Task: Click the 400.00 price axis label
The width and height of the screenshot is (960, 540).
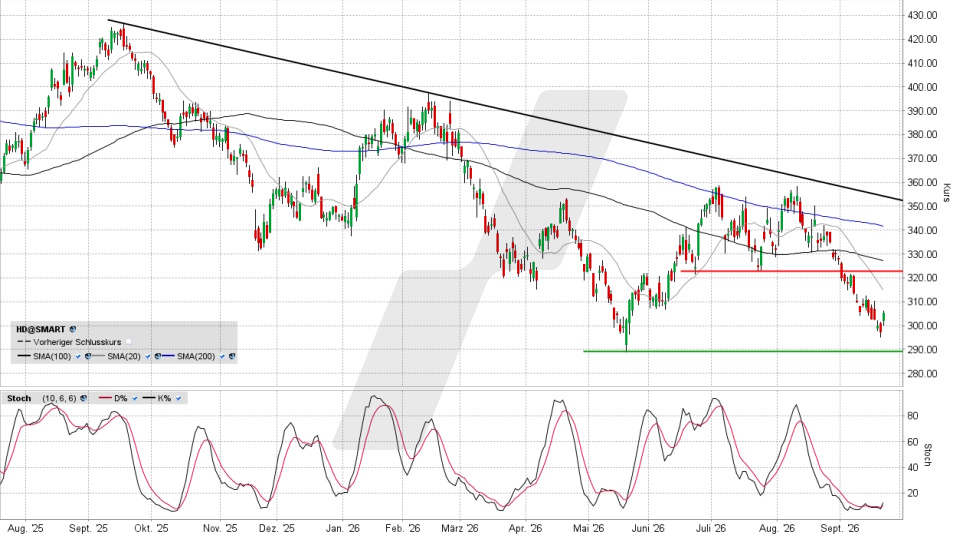Action: click(922, 87)
